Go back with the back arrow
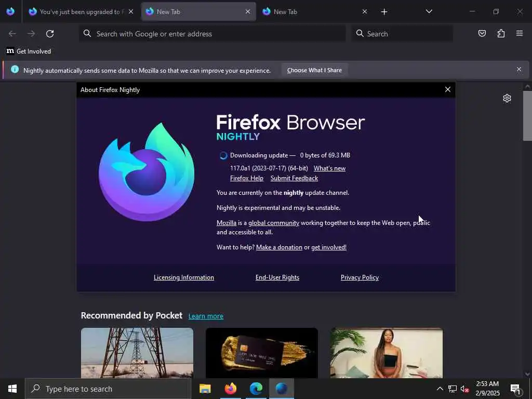Viewport: 532px width, 399px height. pos(12,34)
